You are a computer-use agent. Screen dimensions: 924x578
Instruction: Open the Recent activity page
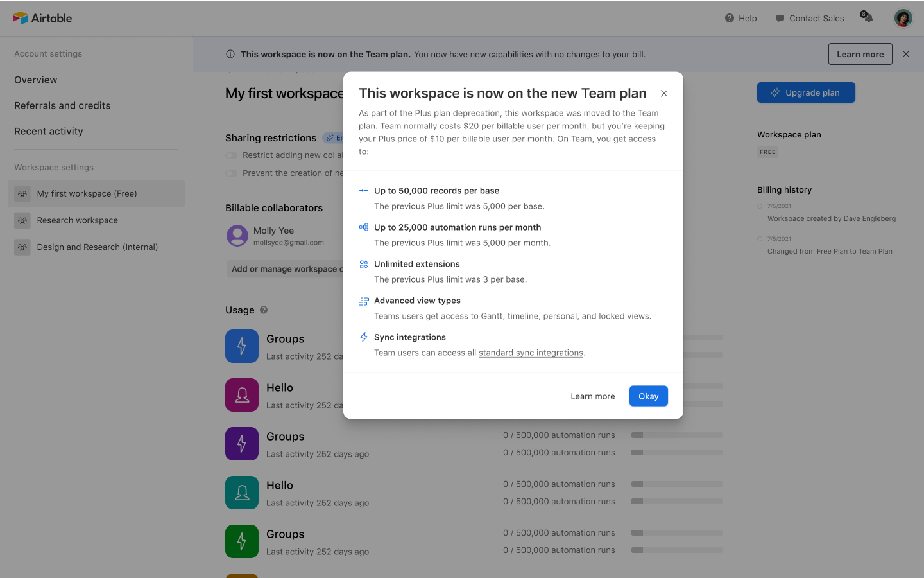[x=48, y=131]
